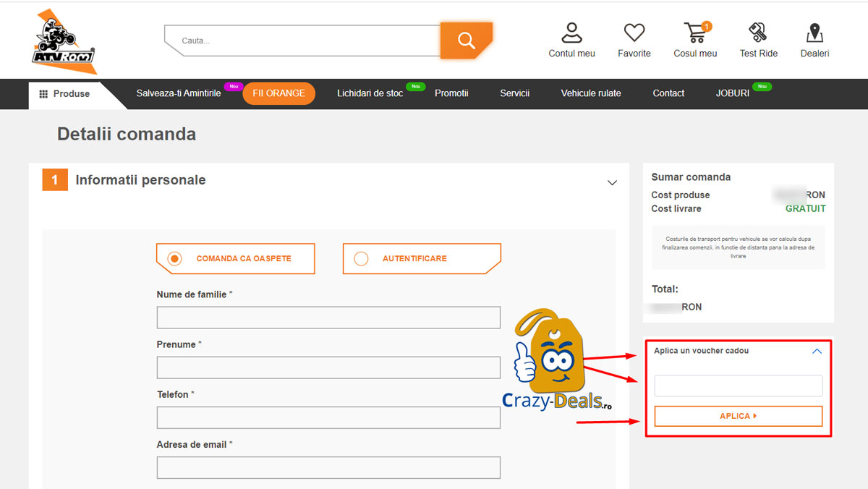
Task: Focus the Nume de familie field
Action: click(328, 318)
